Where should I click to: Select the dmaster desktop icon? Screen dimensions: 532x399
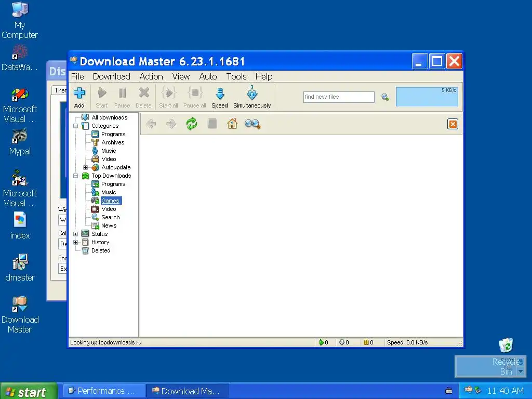pos(20,268)
